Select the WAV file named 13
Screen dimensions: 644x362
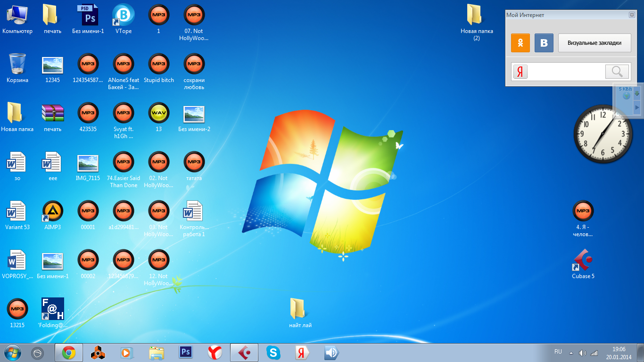pos(159,117)
